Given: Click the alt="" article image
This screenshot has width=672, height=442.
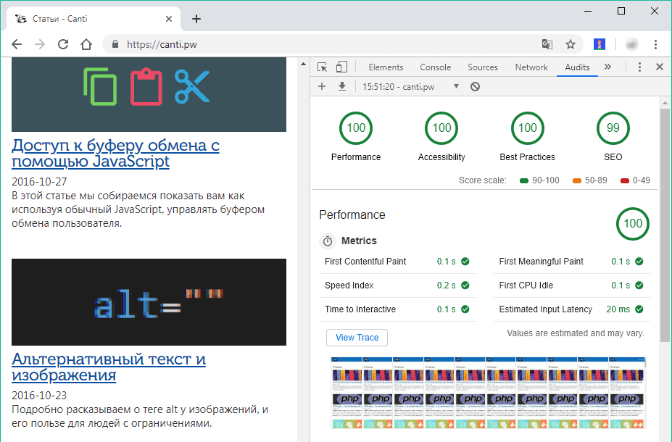Looking at the screenshot, I should [x=149, y=302].
